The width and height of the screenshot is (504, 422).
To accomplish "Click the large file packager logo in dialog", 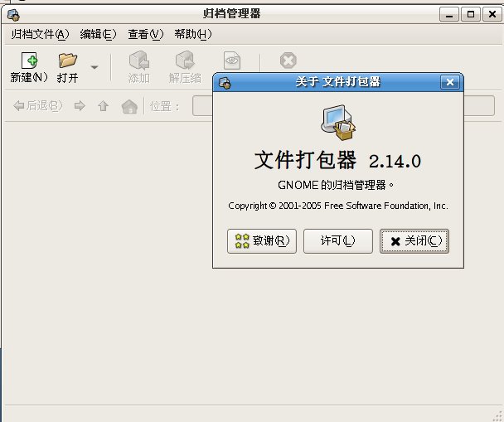I will 338,123.
